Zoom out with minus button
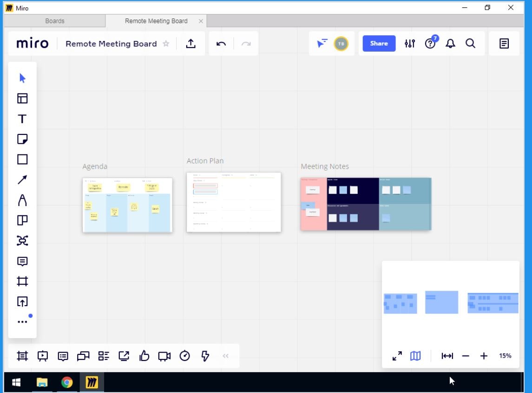 tap(466, 356)
